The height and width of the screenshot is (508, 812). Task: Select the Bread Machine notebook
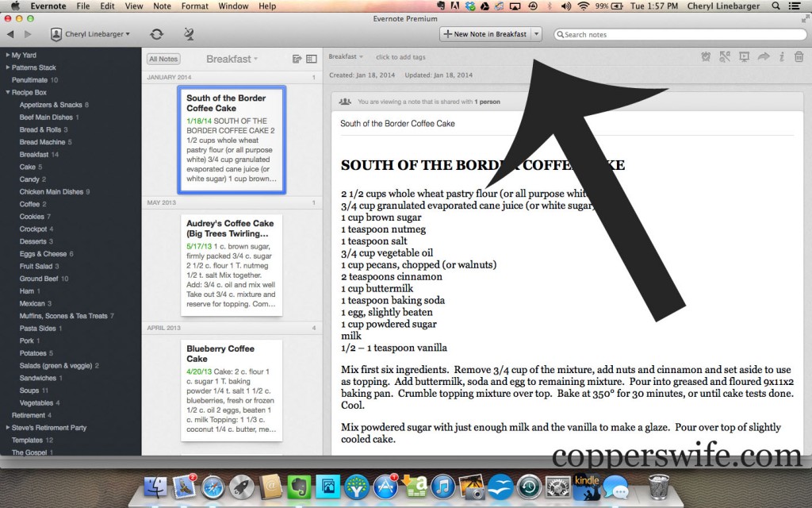45,142
